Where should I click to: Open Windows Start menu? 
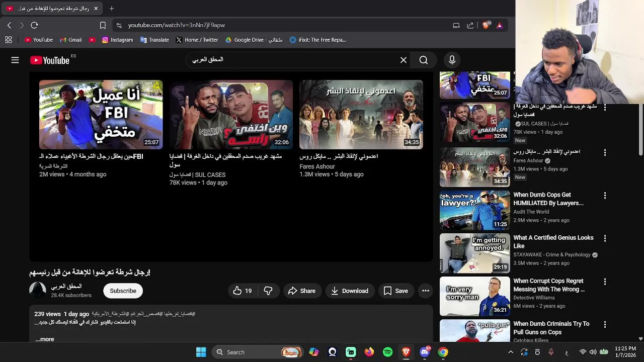click(201, 352)
